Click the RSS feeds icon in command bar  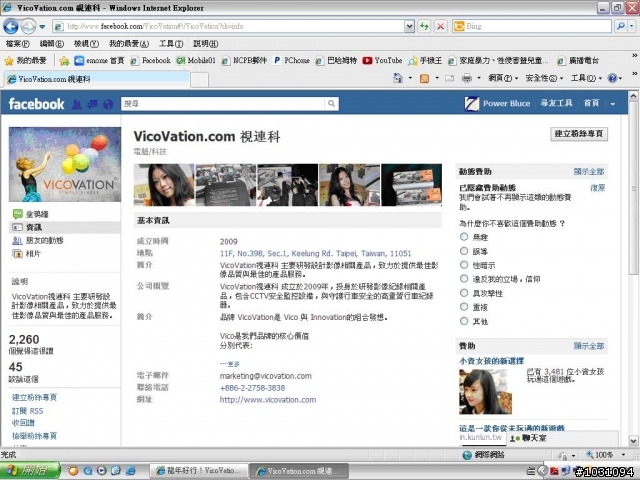(424, 78)
